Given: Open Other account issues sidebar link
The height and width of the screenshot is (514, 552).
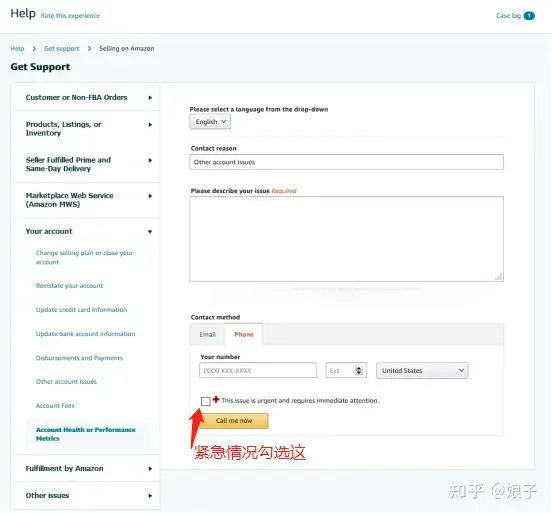Looking at the screenshot, I should (66, 382).
